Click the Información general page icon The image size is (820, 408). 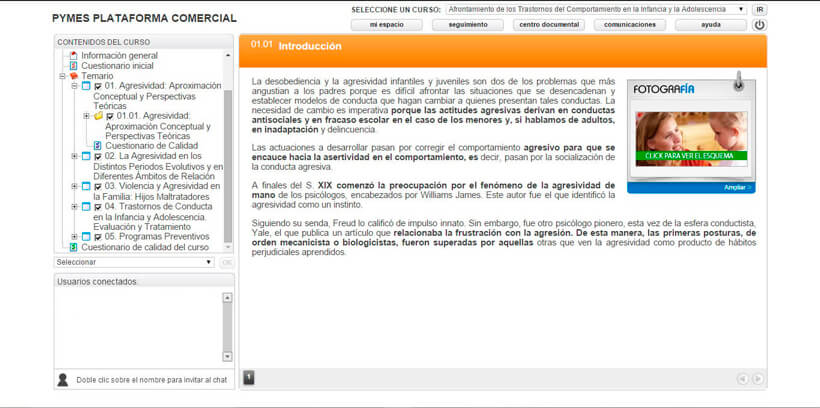point(74,55)
